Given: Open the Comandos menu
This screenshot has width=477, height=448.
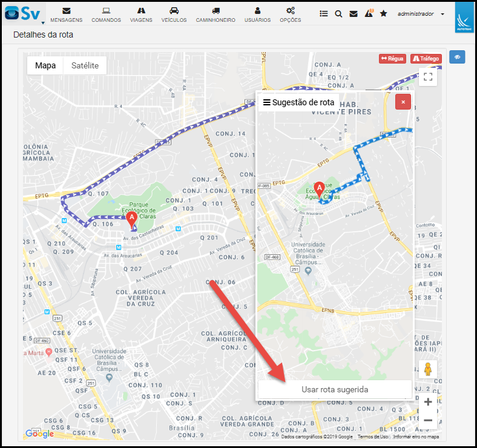Looking at the screenshot, I should 106,15.
